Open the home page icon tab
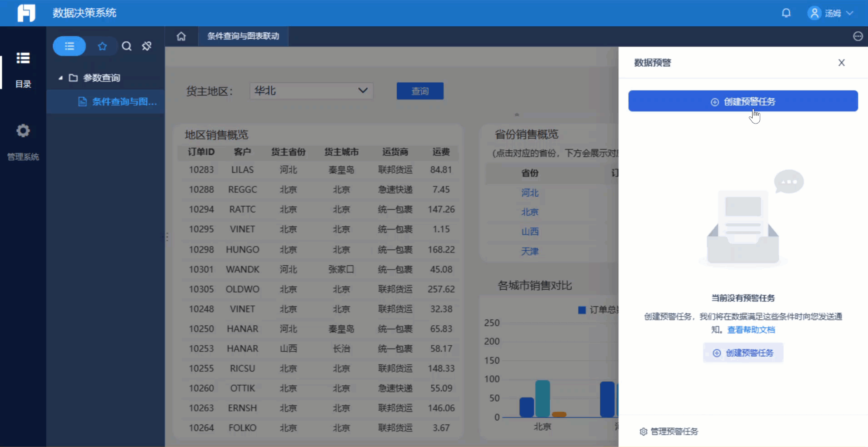868x447 pixels. pyautogui.click(x=181, y=36)
